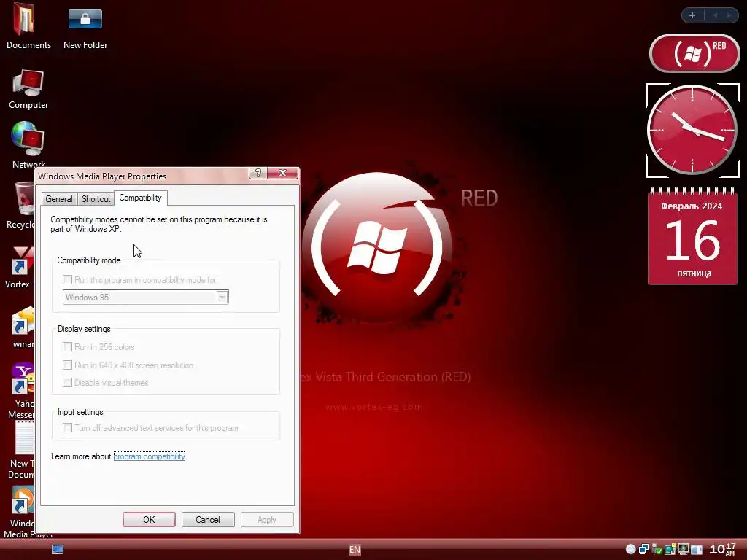
Task: Select the Compatibility tab
Action: (141, 198)
